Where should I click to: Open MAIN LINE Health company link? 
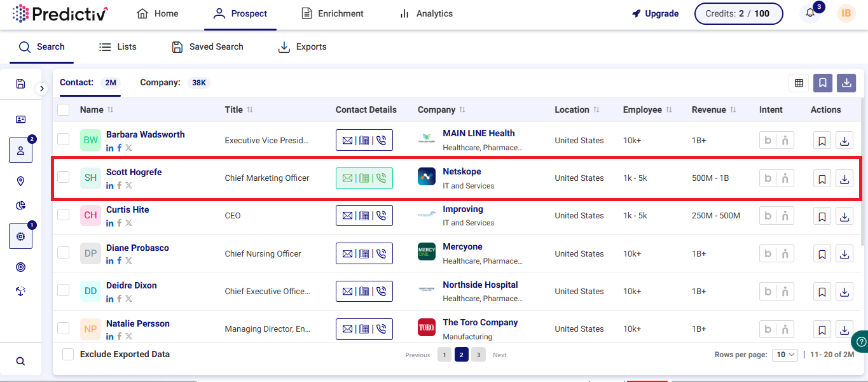479,133
